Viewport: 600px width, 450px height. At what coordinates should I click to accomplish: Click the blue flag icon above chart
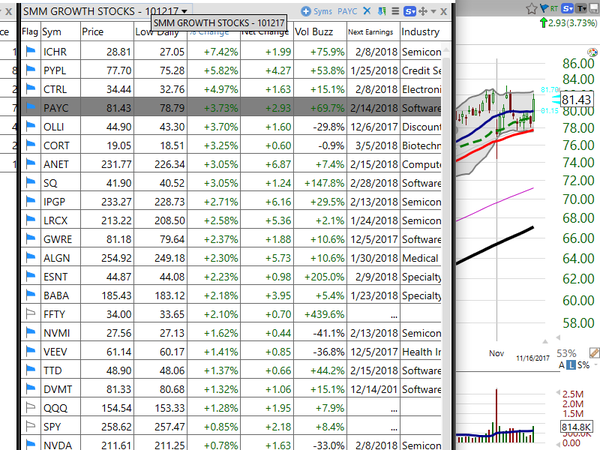[x=544, y=8]
